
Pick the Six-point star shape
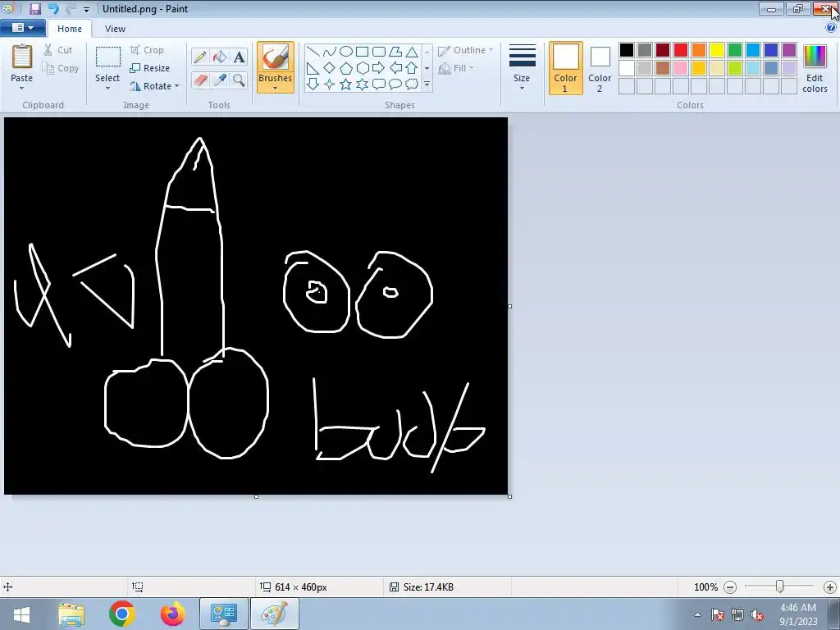tap(362, 84)
